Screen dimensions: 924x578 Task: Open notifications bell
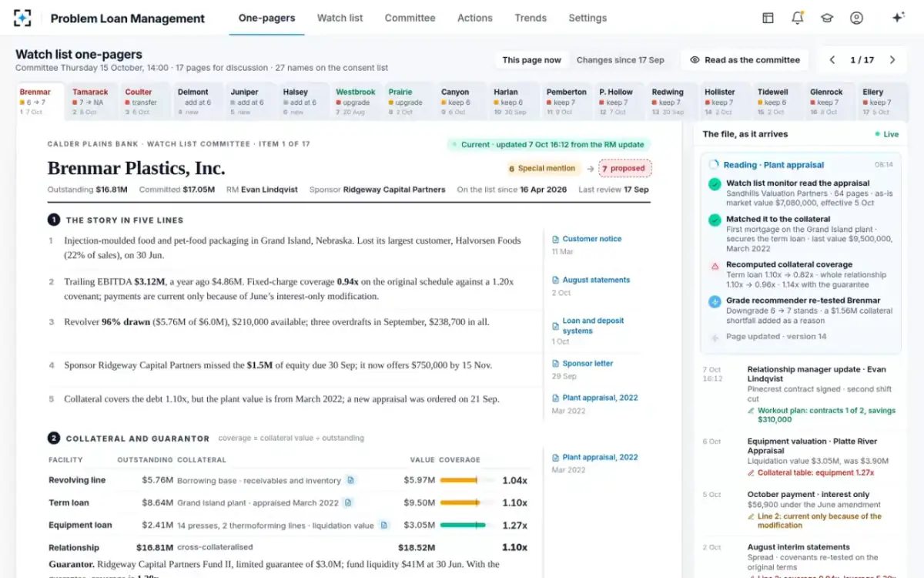(x=797, y=18)
